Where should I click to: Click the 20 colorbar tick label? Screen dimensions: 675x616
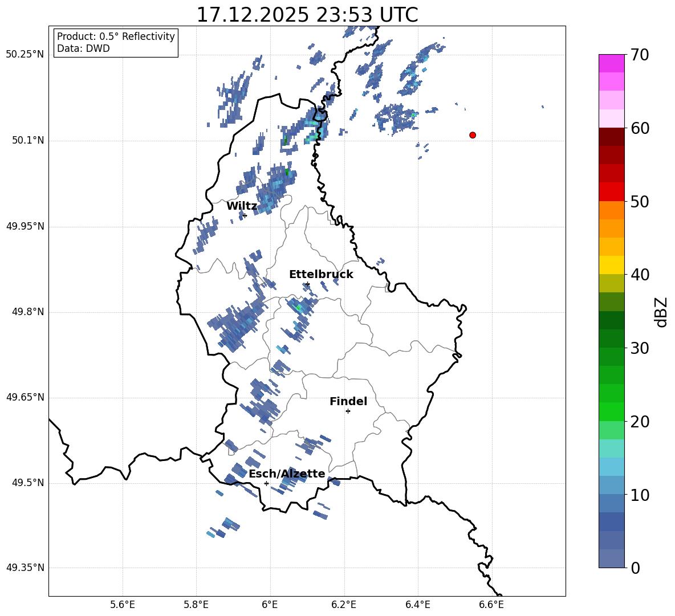640,421
